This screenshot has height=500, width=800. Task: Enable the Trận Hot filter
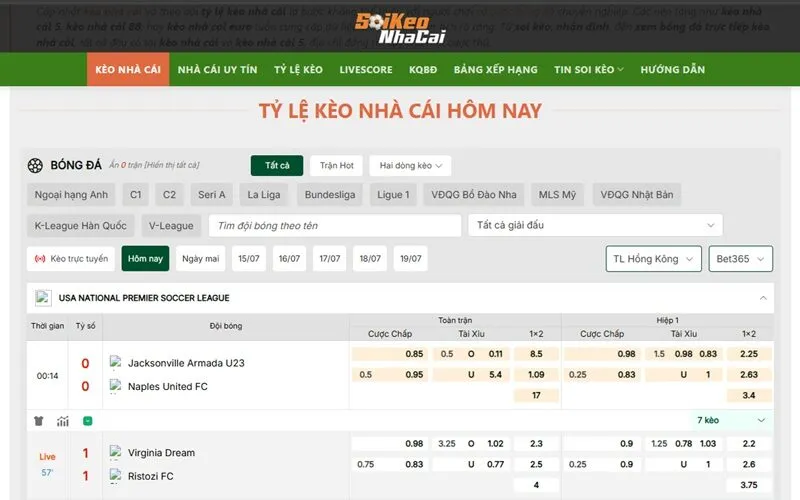[x=336, y=166]
